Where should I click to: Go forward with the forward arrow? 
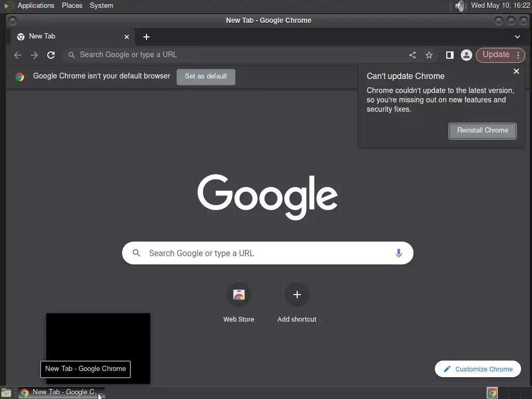[x=34, y=55]
